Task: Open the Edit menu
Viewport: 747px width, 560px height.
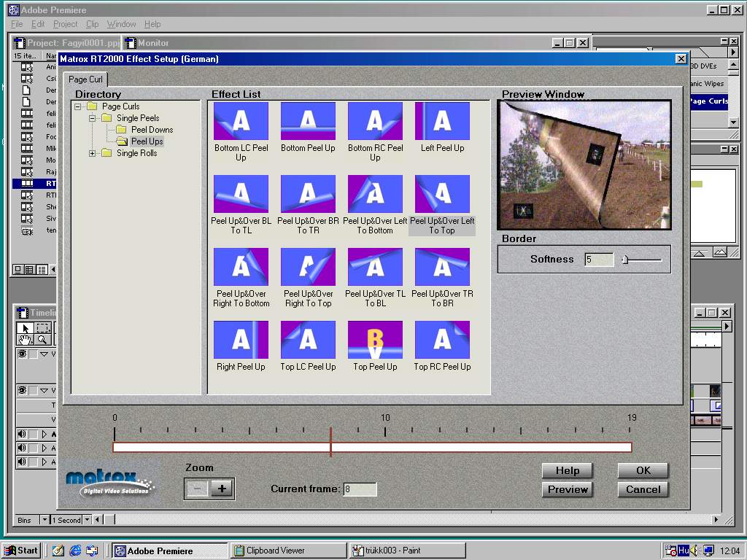Action: point(38,24)
